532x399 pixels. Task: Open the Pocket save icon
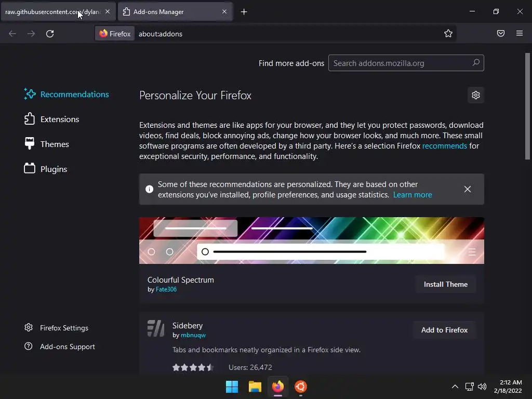coord(501,33)
